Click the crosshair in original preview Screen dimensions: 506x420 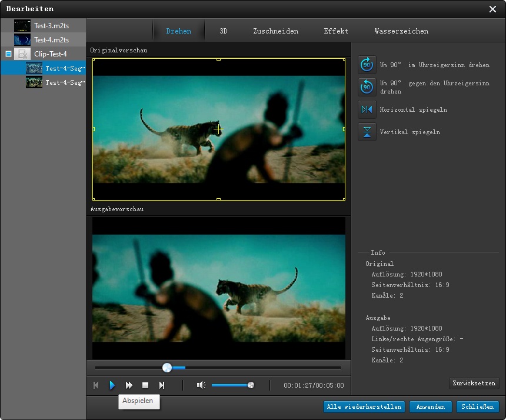tap(218, 129)
